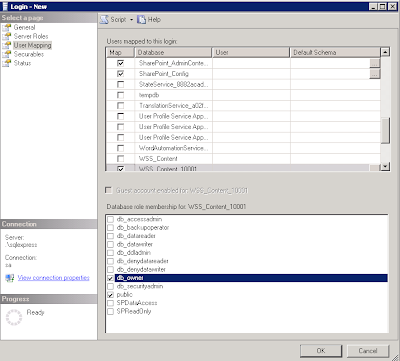Open the Securables page
Viewport: 400px width, 361px height.
[29, 54]
